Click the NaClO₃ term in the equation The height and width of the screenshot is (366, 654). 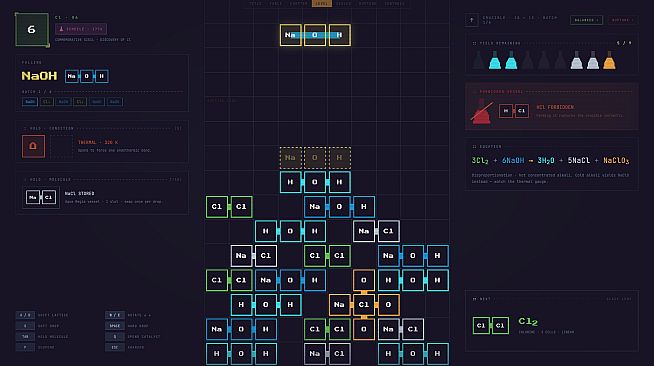616,160
